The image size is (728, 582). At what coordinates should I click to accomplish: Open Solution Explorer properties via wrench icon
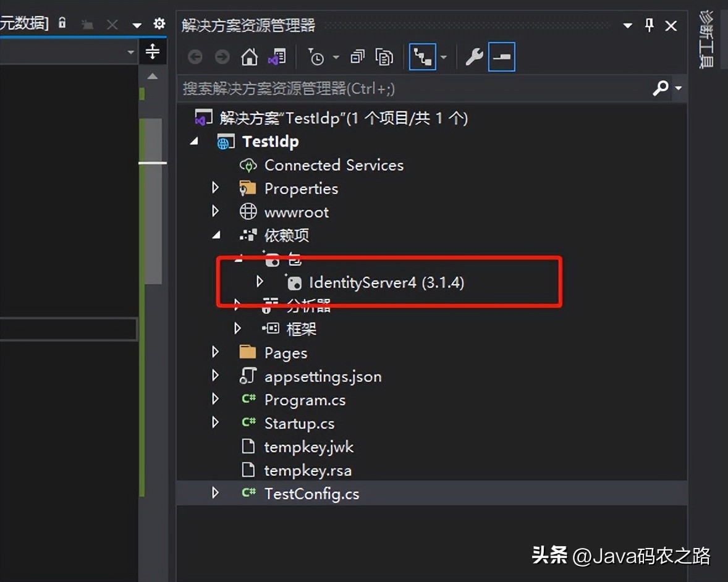[473, 56]
